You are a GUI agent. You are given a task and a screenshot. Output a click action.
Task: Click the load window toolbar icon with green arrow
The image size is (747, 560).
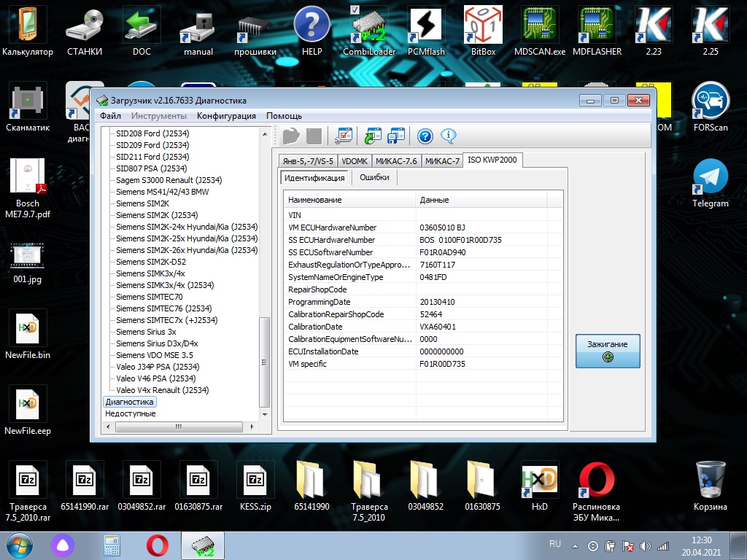(373, 136)
